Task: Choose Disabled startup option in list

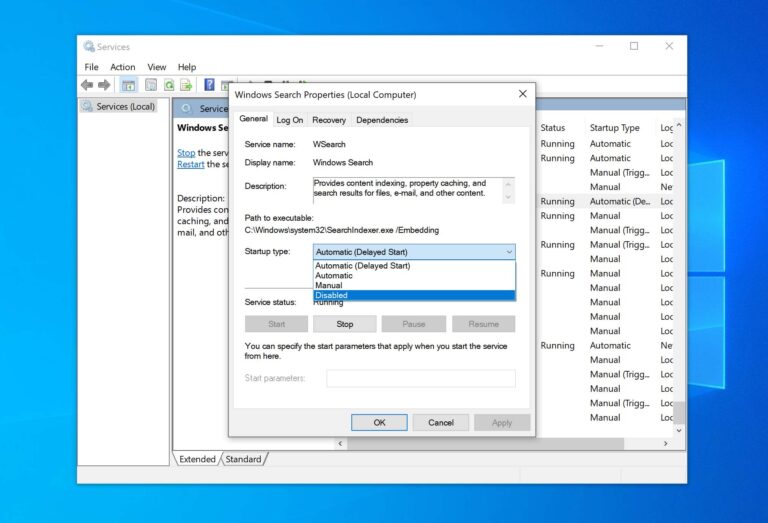Action: [x=414, y=295]
